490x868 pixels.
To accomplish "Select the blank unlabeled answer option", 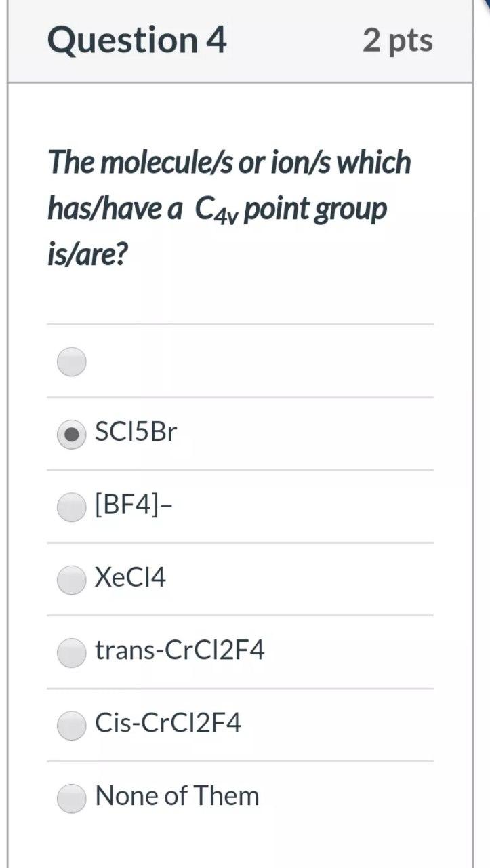I will tap(71, 361).
